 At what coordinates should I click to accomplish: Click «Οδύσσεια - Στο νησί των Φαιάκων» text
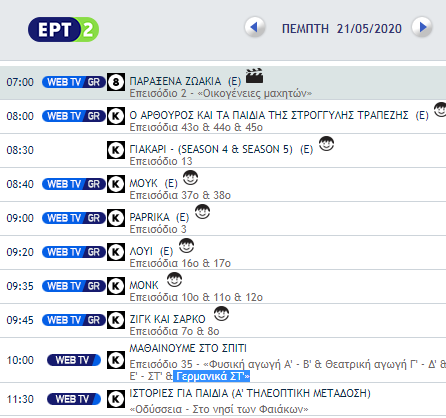click(219, 409)
